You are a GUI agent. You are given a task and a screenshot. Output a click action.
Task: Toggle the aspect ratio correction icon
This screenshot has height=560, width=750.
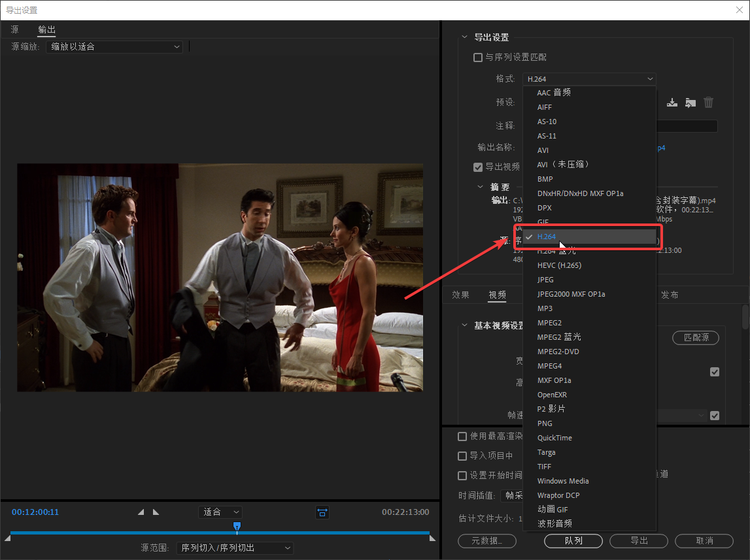pyautogui.click(x=322, y=512)
